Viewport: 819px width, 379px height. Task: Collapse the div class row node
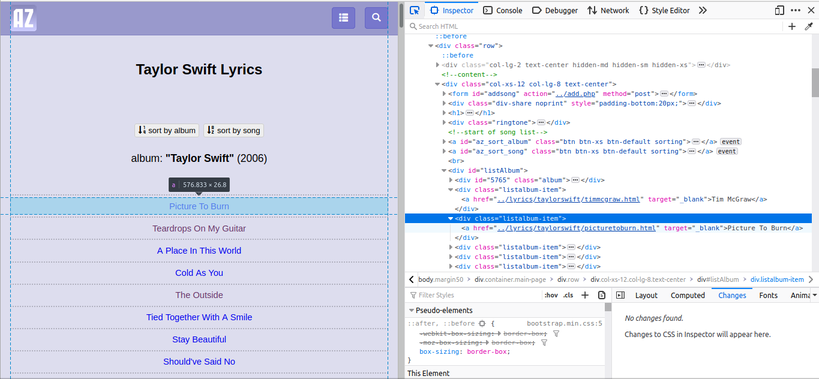431,46
